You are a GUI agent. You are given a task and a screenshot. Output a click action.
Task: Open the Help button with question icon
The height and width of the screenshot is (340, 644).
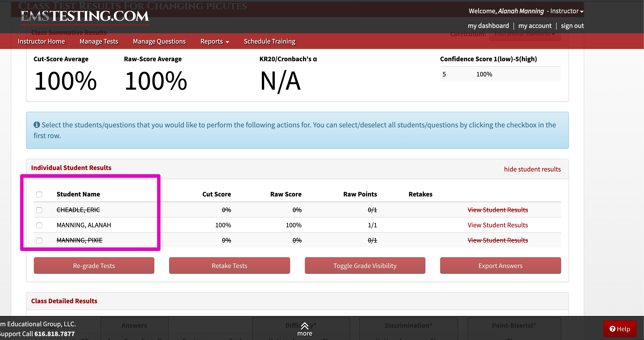point(620,329)
